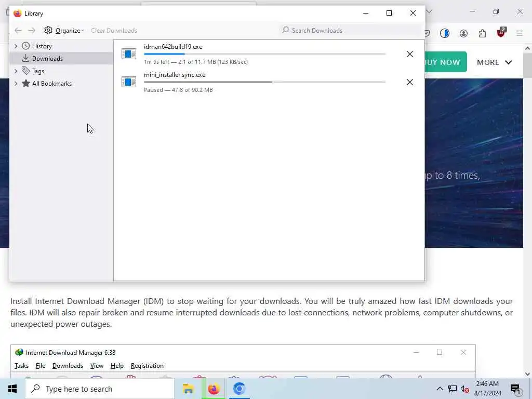Image resolution: width=532 pixels, height=399 pixels.
Task: Click the BUY NOW button on webpage
Action: click(x=445, y=62)
